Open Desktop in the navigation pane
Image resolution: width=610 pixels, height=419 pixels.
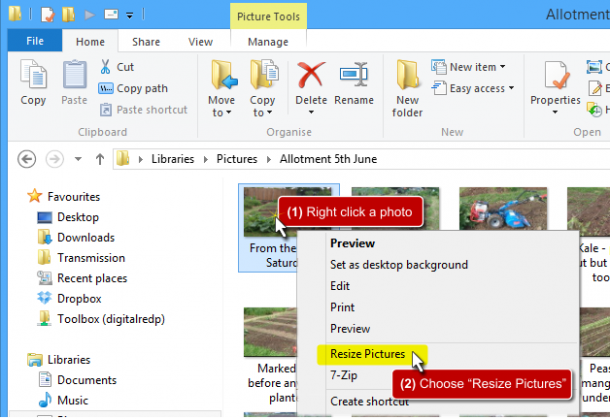[x=78, y=217]
